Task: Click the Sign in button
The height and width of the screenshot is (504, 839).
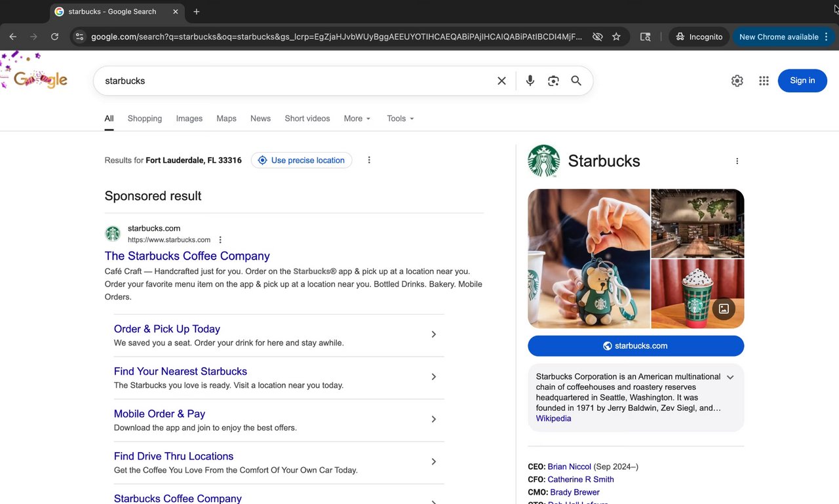Action: tap(802, 81)
